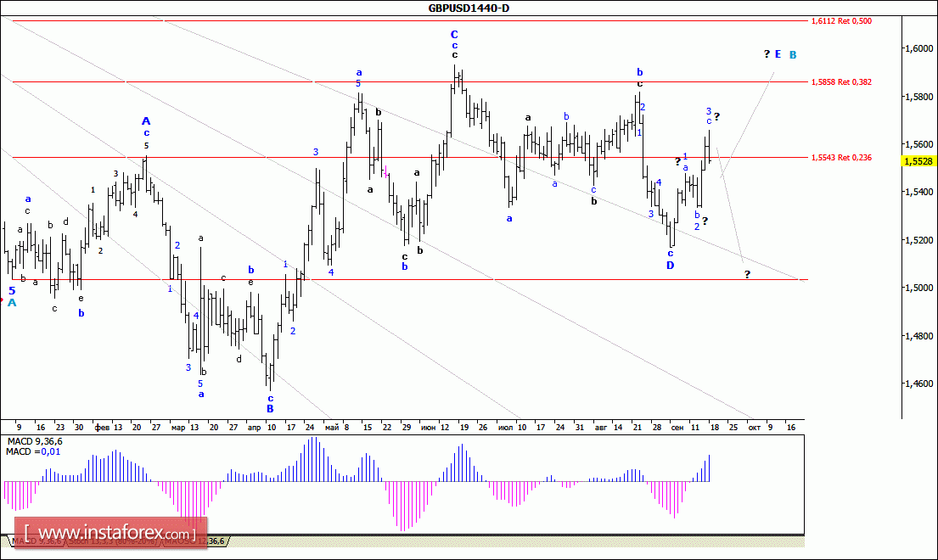Click the MACD =0,01 value readout
938x560 pixels.
pos(33,452)
